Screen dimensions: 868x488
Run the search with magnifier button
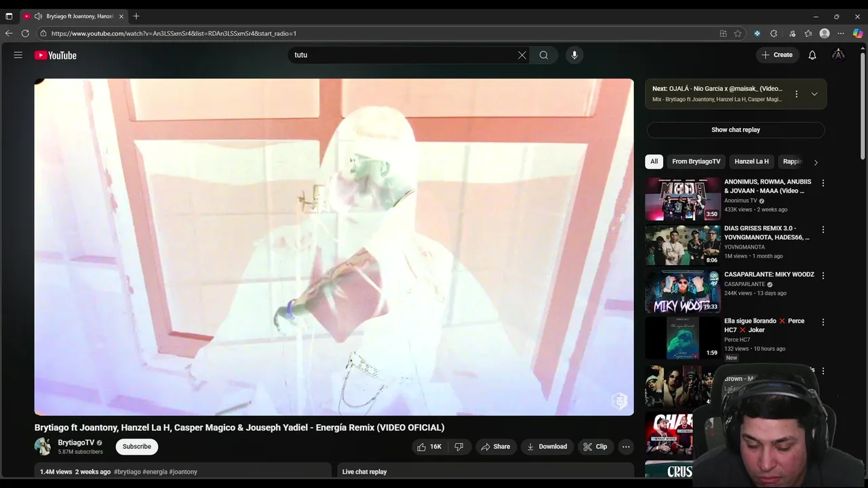coord(544,55)
